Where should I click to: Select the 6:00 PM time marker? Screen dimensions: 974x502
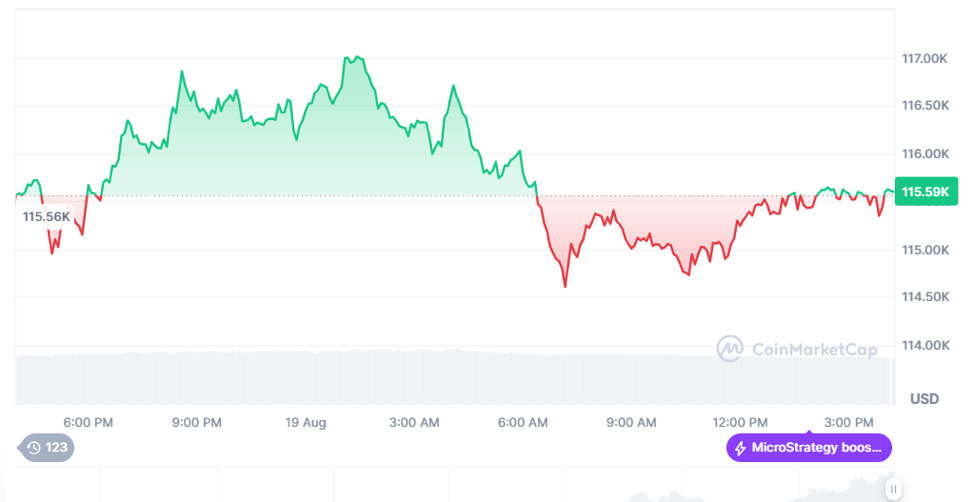[x=88, y=422]
